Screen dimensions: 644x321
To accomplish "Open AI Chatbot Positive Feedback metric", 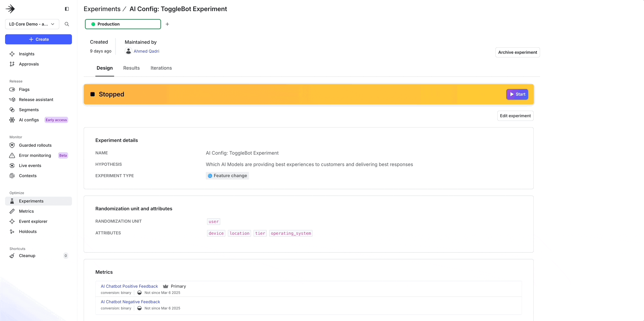I will (129, 286).
